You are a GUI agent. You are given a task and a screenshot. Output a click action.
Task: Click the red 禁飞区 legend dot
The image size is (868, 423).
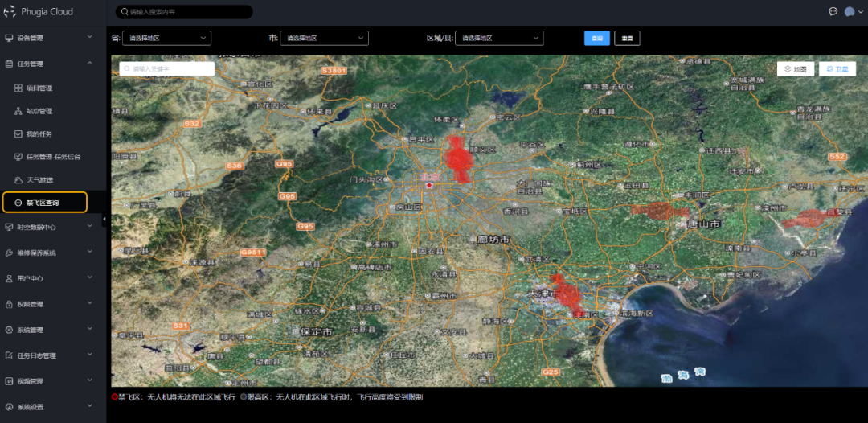click(x=115, y=397)
